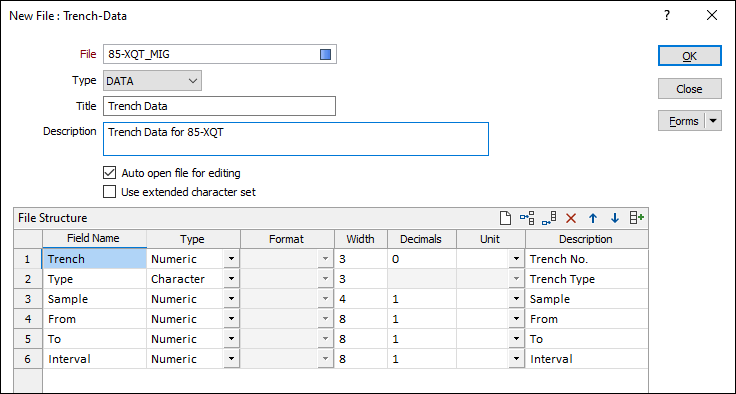Image resolution: width=736 pixels, height=394 pixels.
Task: Select row number 2 header
Action: 28,279
